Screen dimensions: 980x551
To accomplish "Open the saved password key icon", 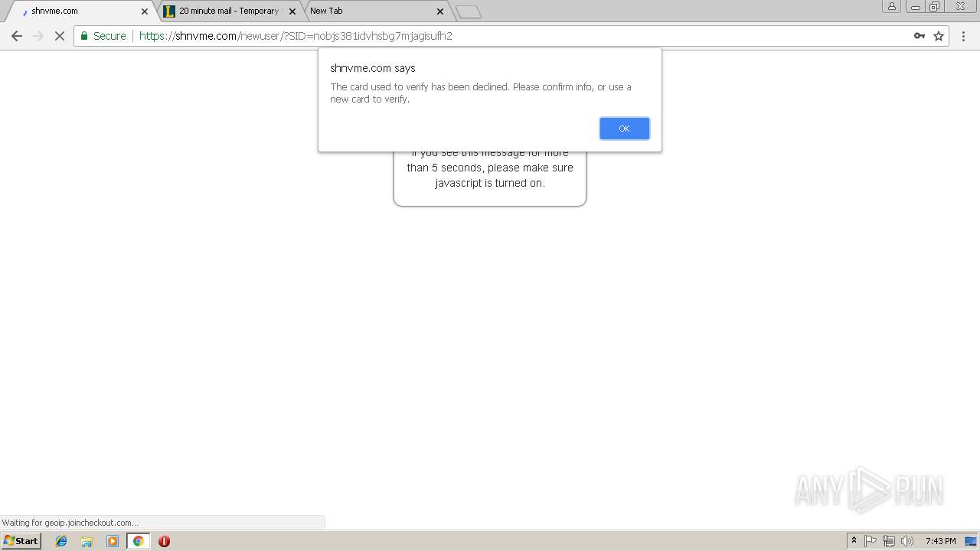I will pyautogui.click(x=919, y=36).
